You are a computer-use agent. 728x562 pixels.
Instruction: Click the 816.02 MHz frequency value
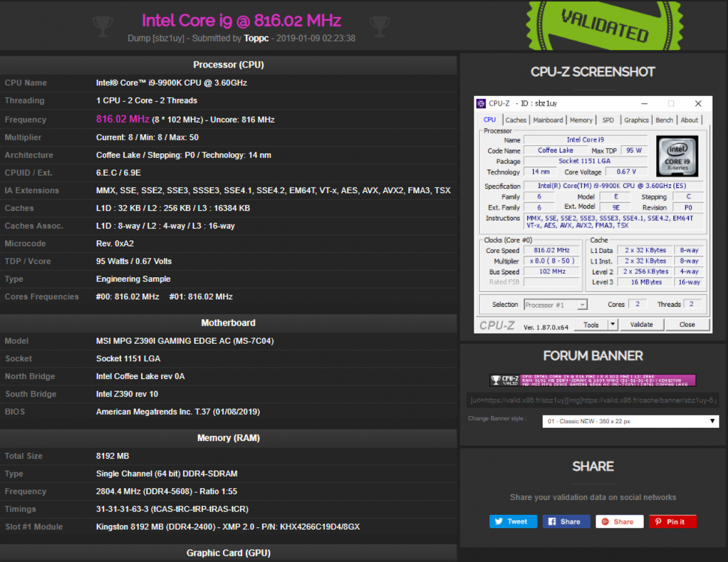tap(123, 119)
